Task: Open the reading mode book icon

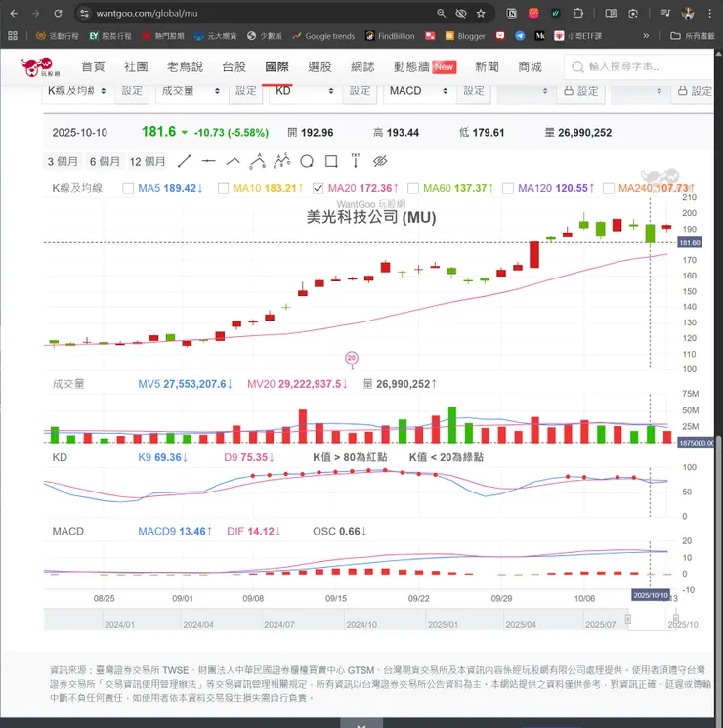Action: click(611, 14)
